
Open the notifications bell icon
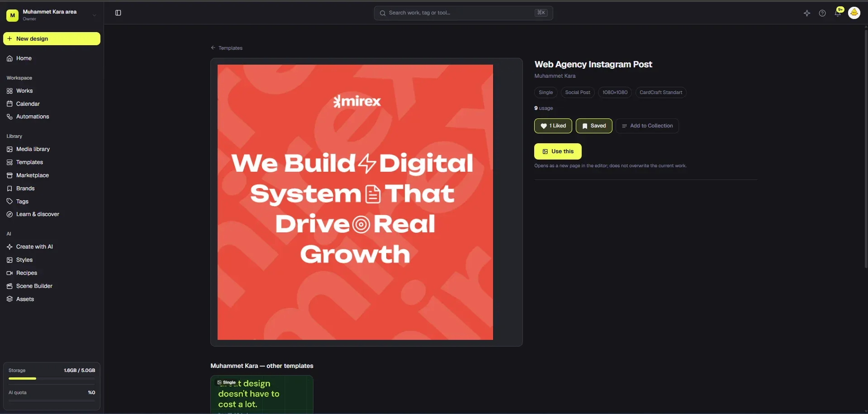pyautogui.click(x=837, y=13)
